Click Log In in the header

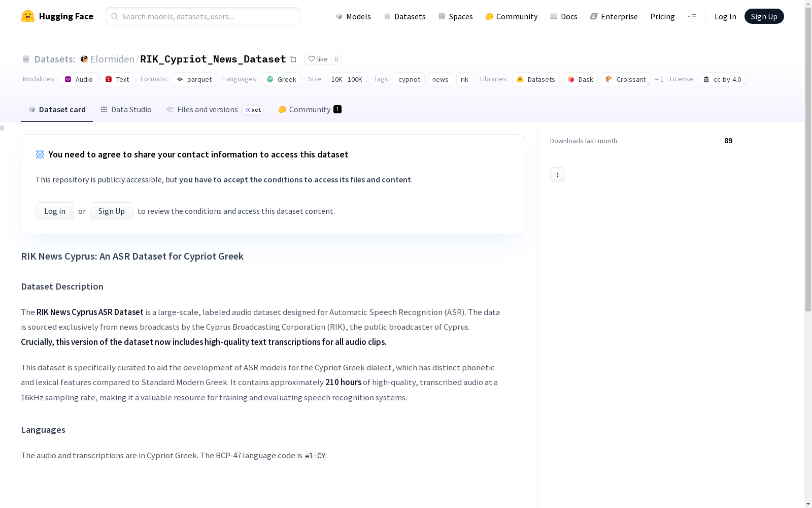pyautogui.click(x=725, y=16)
